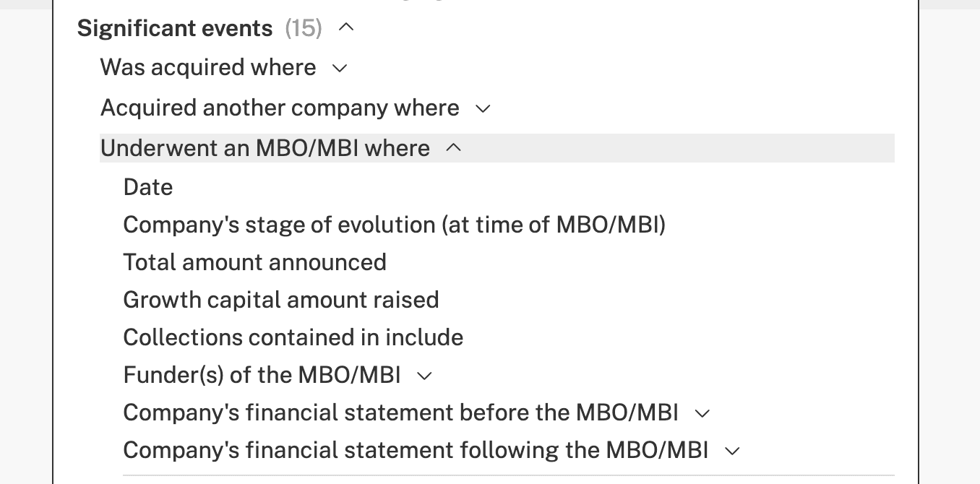Collapse Significant events using its up chevron
980x484 pixels.
coord(347,27)
